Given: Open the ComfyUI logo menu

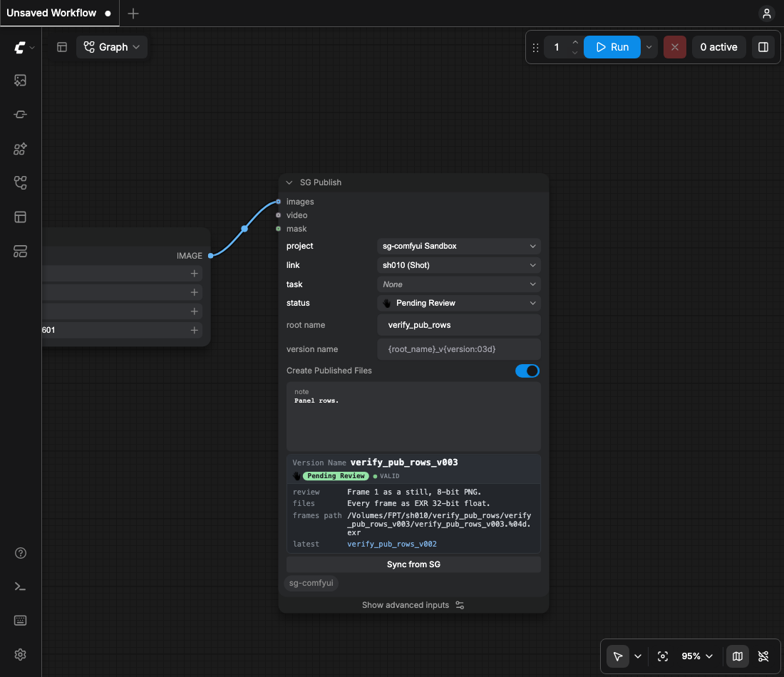Looking at the screenshot, I should pyautogui.click(x=24, y=48).
